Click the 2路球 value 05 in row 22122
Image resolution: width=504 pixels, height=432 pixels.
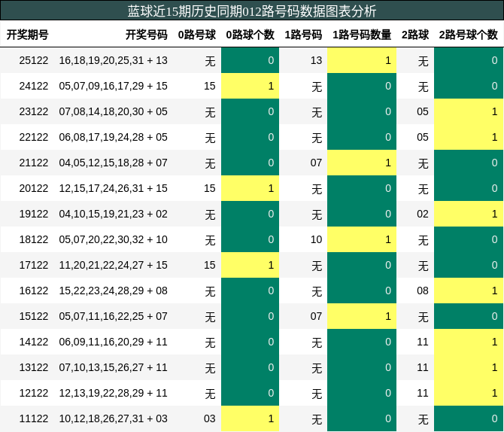click(x=423, y=137)
